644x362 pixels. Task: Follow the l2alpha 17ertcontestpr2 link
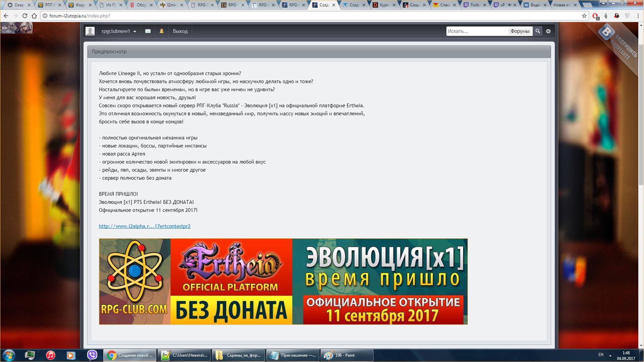click(145, 226)
